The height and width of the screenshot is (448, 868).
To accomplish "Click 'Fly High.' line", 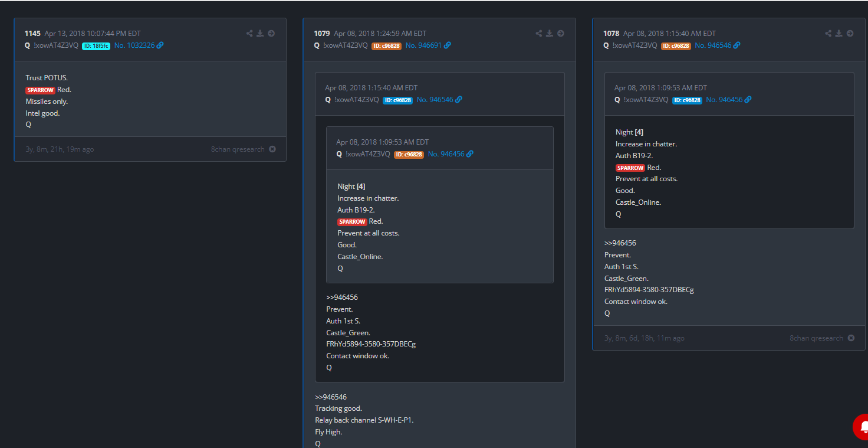I will (328, 432).
